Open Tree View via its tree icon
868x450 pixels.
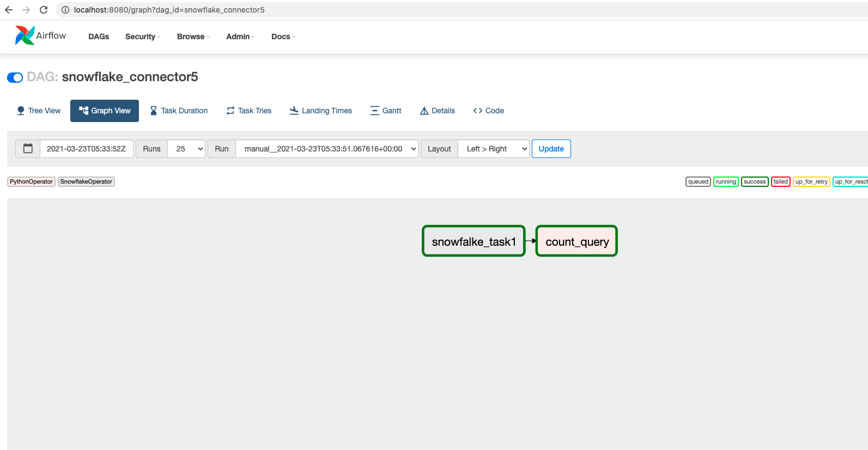click(21, 111)
